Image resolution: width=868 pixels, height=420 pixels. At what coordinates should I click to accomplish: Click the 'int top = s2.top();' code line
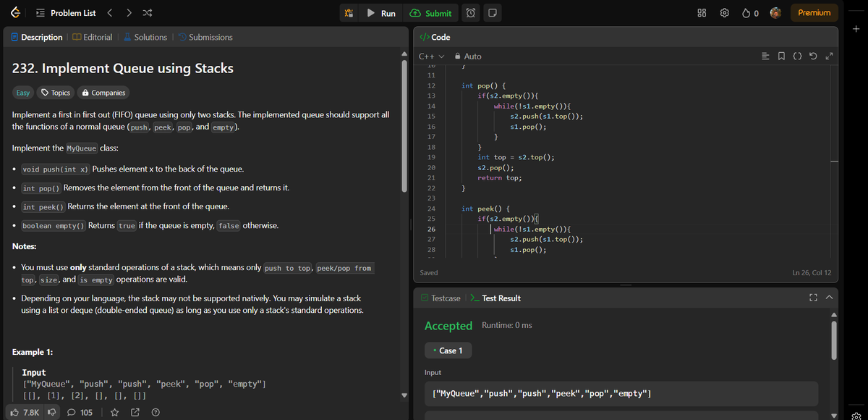coord(516,157)
